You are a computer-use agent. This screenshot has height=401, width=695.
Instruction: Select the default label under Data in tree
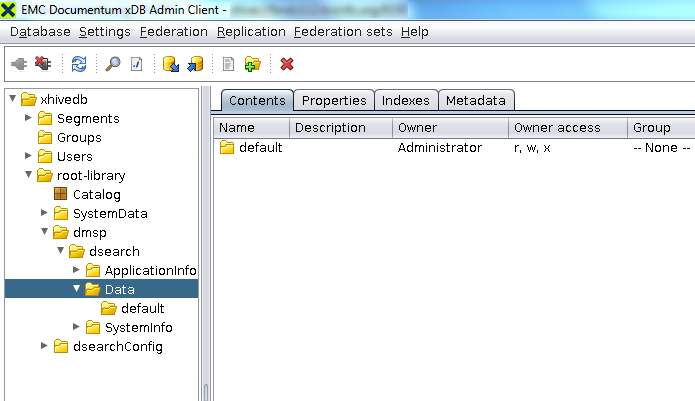click(x=142, y=308)
